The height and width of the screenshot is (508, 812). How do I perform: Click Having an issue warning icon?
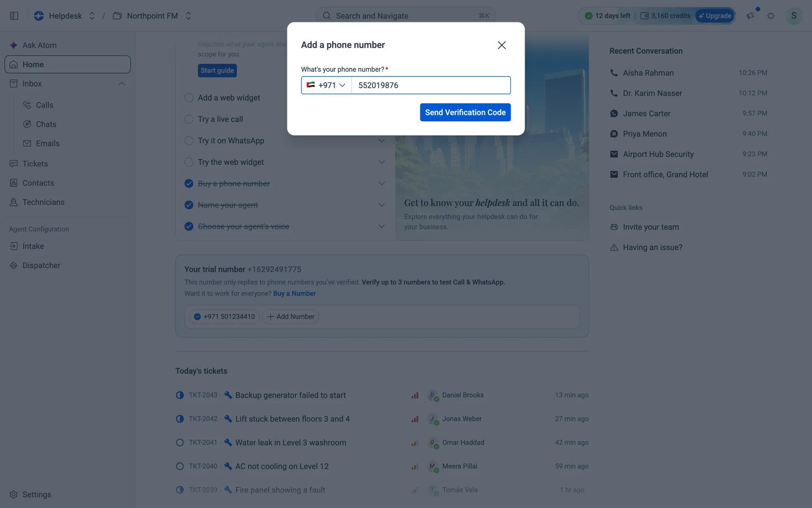(614, 247)
